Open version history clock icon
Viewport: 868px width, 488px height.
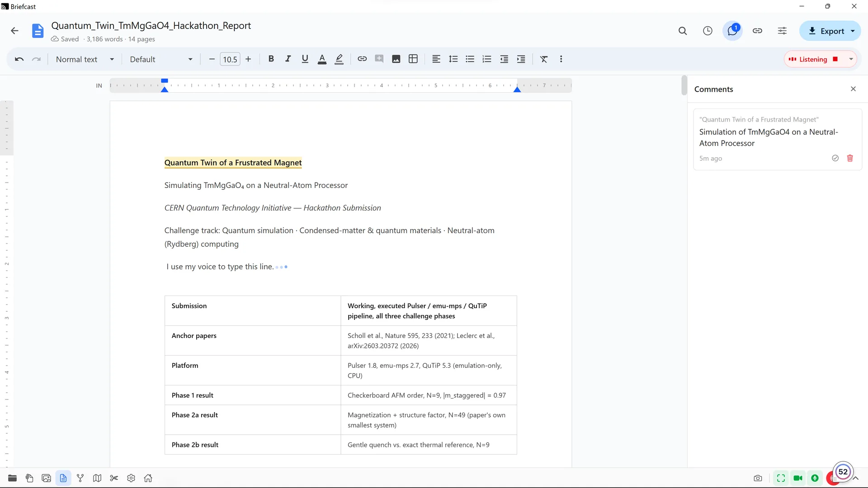(x=708, y=31)
